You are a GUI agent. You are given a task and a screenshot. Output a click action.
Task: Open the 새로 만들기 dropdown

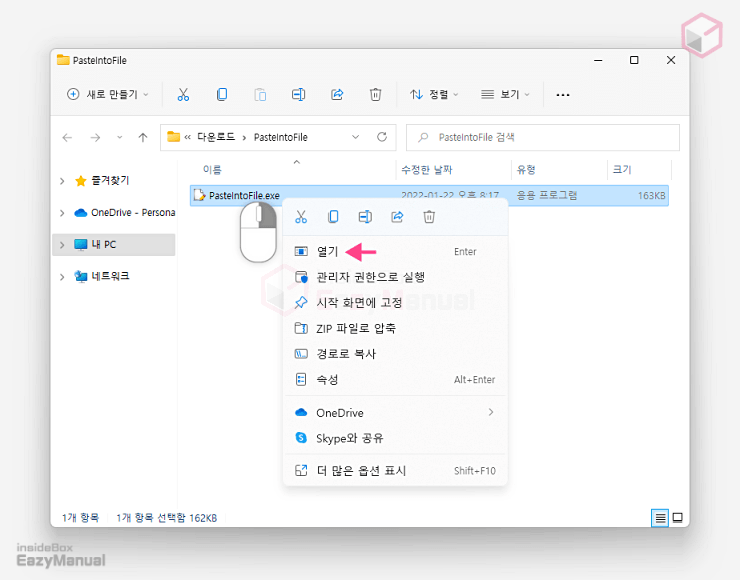(x=108, y=94)
